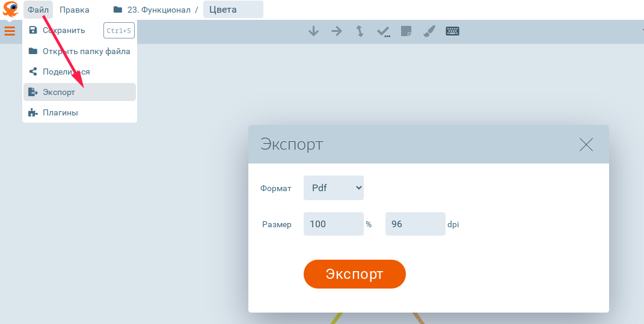Screen dimensions: 644x324
Task: Click the vertical double-arrow toolbar icon
Action: point(360,31)
